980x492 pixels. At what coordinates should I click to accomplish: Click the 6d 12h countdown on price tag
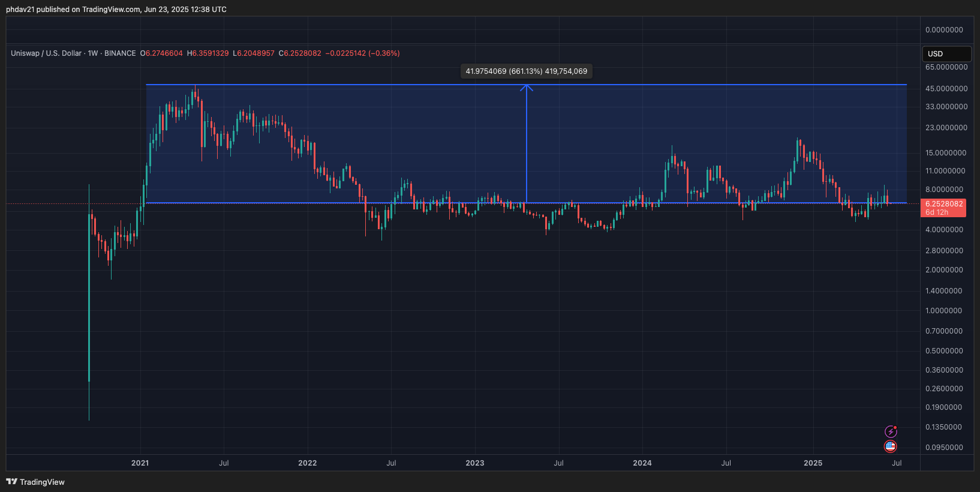pyautogui.click(x=937, y=212)
